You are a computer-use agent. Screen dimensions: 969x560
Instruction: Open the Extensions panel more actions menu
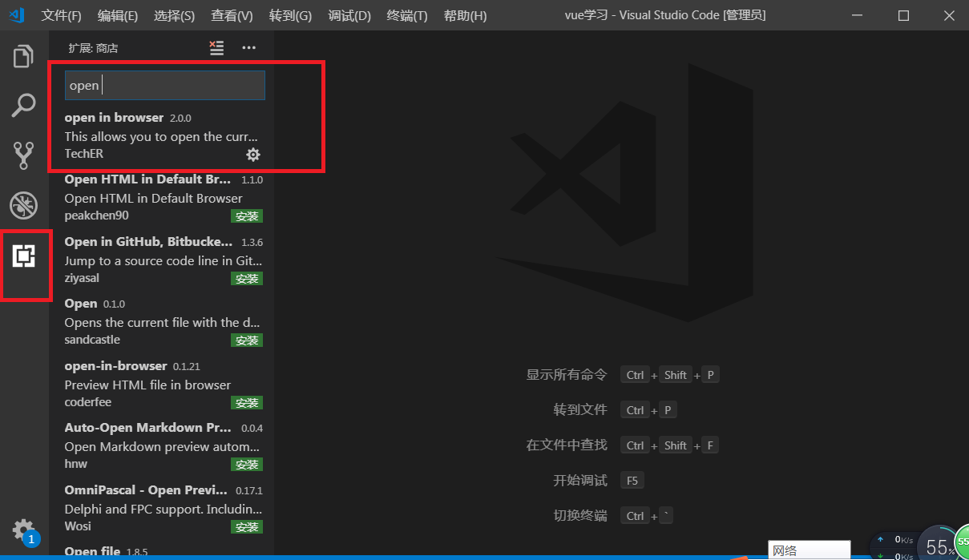pyautogui.click(x=248, y=47)
